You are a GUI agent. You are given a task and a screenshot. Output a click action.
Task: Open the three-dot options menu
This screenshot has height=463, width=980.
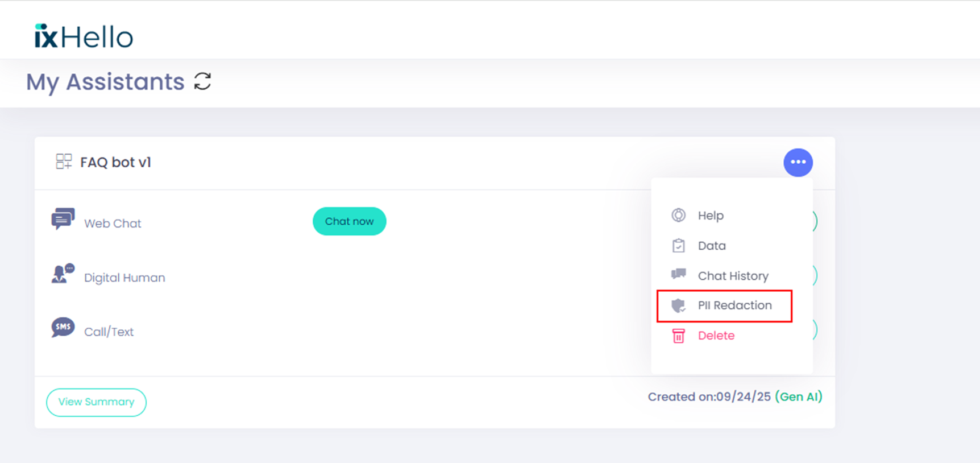tap(798, 163)
